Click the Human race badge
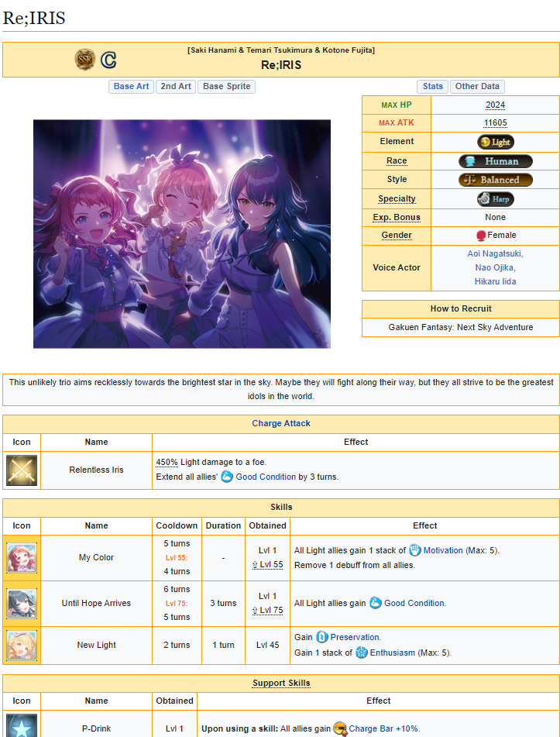 tap(496, 161)
